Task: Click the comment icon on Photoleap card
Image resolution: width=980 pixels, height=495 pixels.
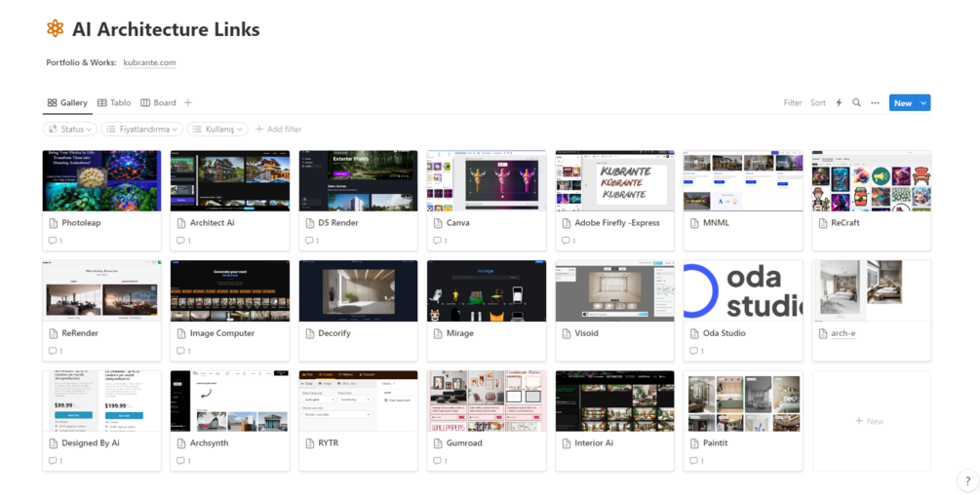Action: pos(52,241)
